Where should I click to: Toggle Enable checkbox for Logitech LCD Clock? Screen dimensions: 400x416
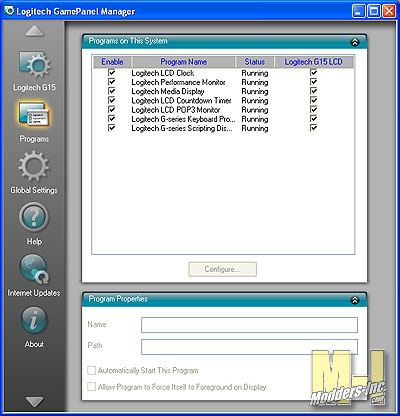click(112, 72)
